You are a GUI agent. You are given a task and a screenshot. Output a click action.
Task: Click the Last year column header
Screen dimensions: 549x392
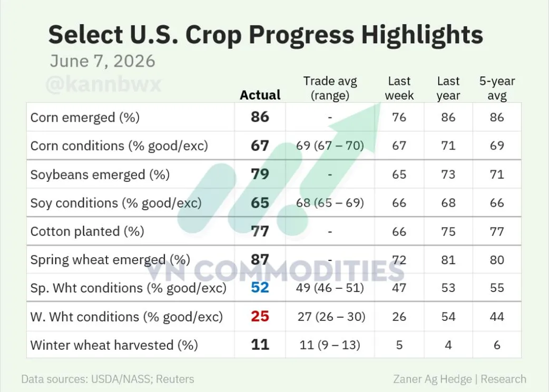[x=448, y=88]
